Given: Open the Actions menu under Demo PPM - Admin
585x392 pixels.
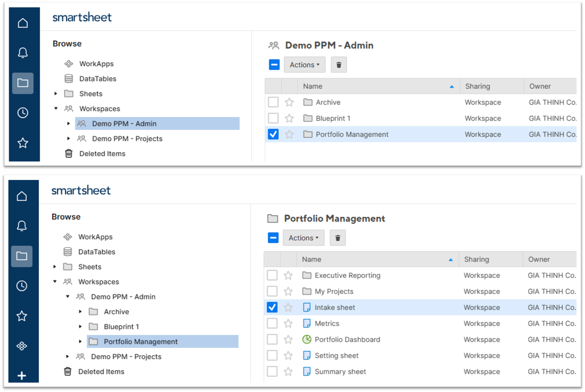Looking at the screenshot, I should (304, 64).
